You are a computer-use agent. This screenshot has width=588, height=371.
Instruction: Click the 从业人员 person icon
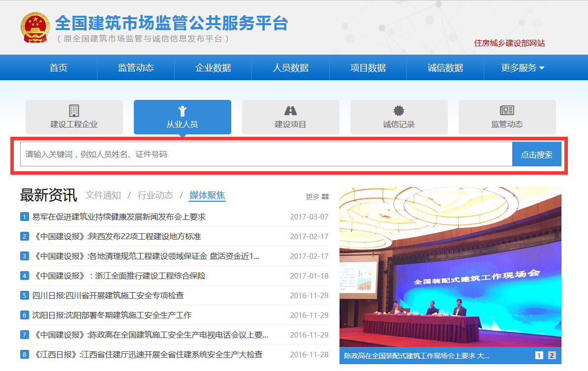pos(182,110)
